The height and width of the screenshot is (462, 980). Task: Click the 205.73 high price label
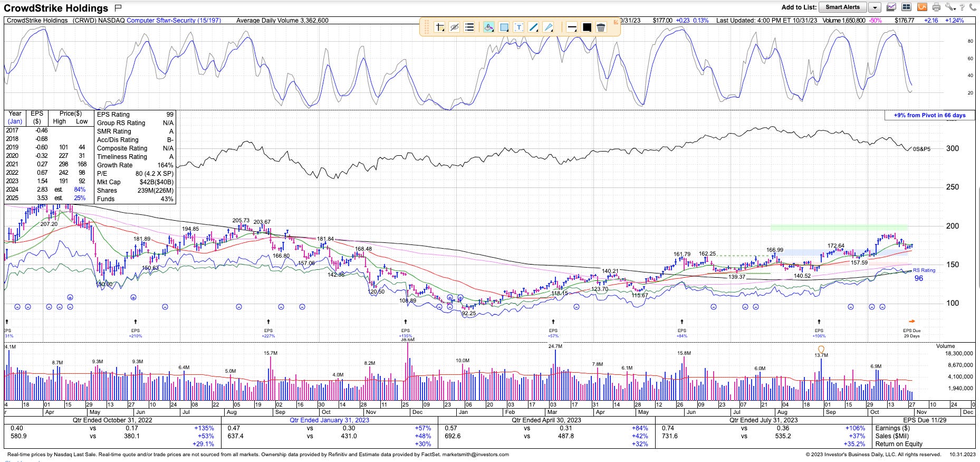tap(241, 221)
